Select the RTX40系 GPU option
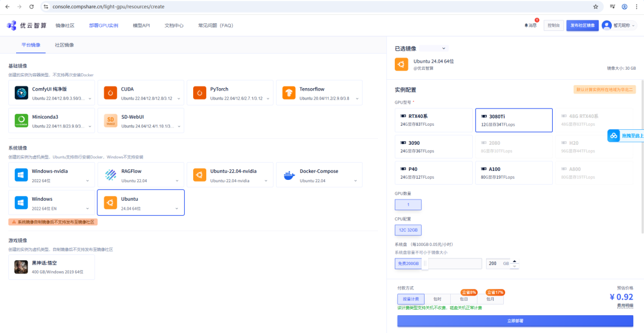The image size is (644, 333). point(434,120)
